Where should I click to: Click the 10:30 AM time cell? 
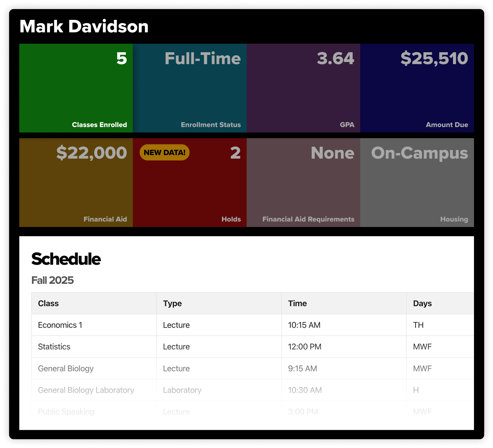(344, 390)
